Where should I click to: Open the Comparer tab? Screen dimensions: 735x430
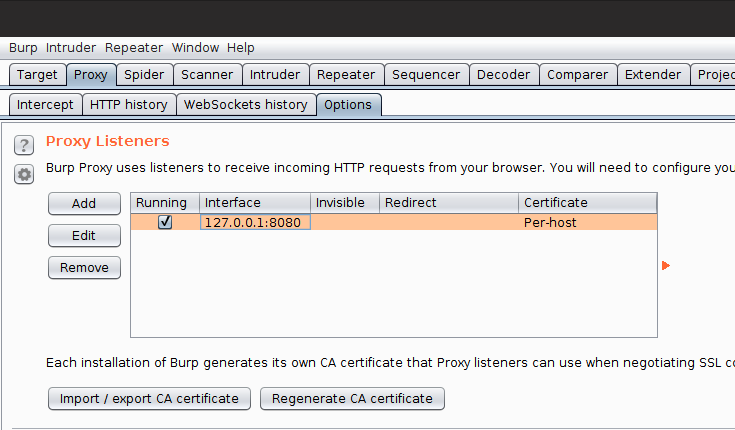coord(578,75)
